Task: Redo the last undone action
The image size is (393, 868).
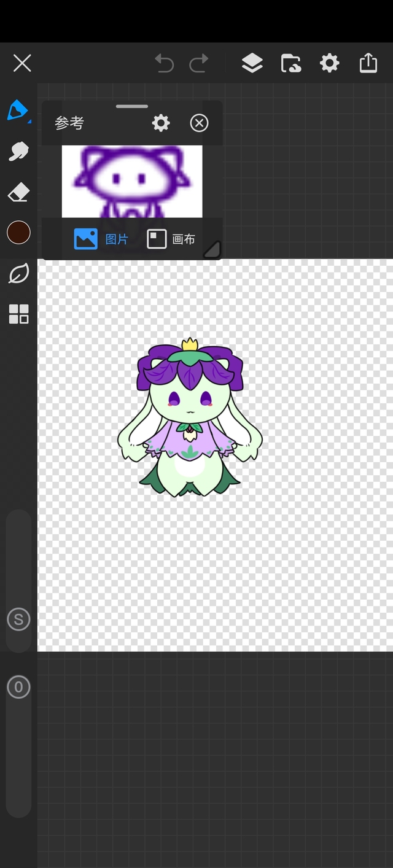Action: 199,63
